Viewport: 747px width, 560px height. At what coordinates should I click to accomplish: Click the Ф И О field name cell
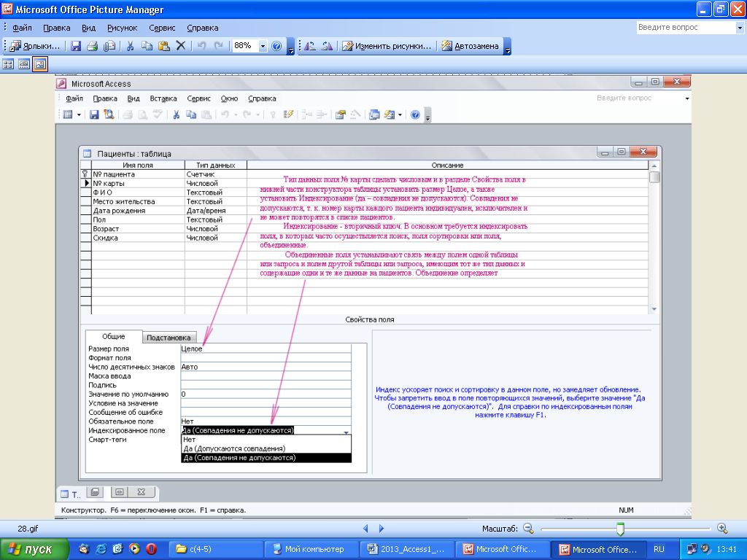pyautogui.click(x=138, y=192)
